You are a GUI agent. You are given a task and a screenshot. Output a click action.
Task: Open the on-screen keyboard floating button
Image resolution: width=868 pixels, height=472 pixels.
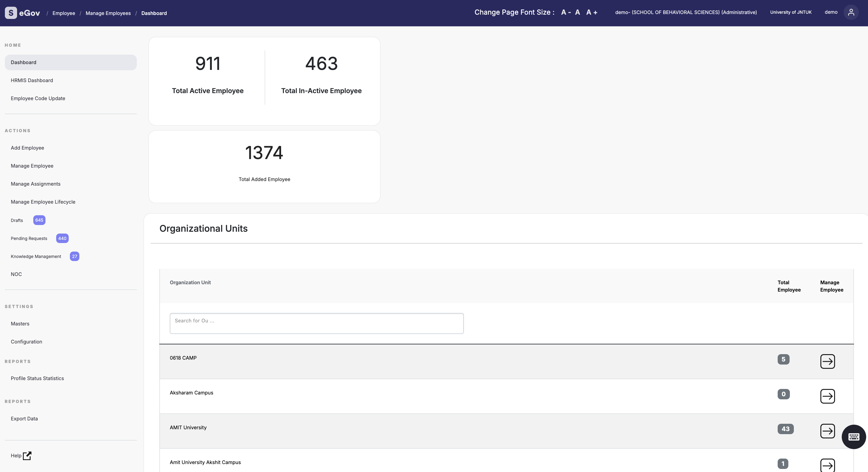pyautogui.click(x=854, y=437)
